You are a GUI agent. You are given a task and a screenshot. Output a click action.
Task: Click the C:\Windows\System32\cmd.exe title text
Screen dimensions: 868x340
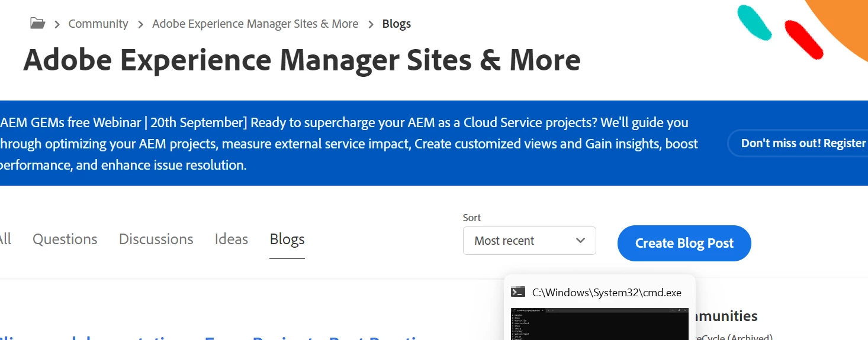[607, 292]
